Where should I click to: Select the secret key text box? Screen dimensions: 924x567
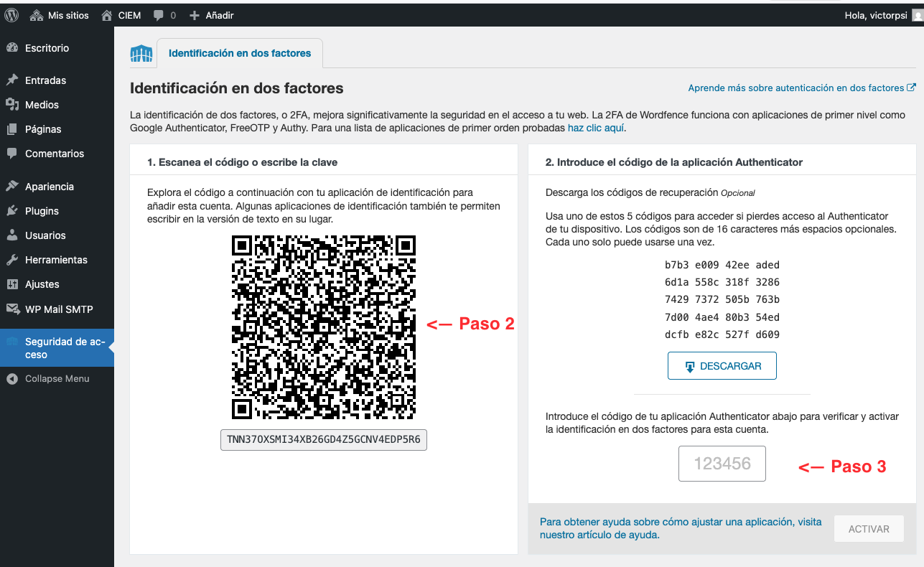click(323, 440)
